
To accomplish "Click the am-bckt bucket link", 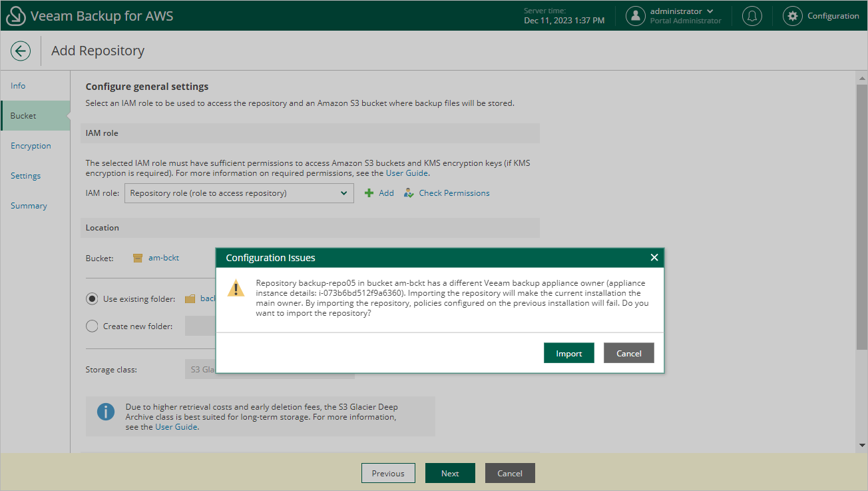I will pyautogui.click(x=164, y=258).
